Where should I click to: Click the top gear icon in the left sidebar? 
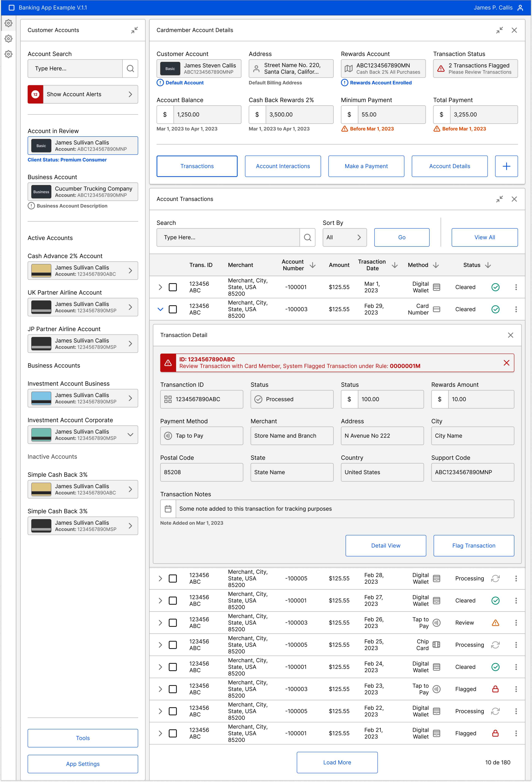pos(8,23)
